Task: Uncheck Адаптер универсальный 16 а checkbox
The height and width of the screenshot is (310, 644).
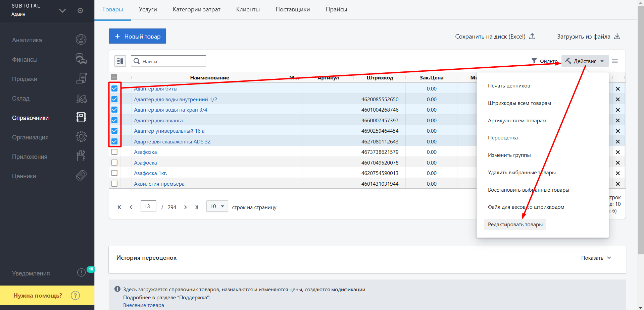Action: [x=114, y=131]
